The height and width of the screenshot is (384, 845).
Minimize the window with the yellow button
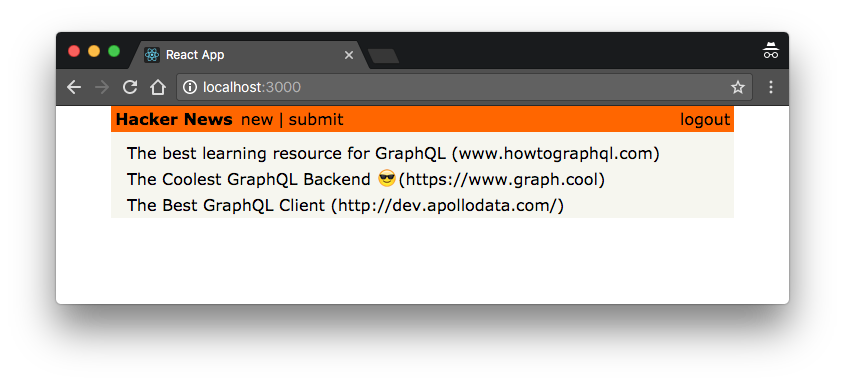pos(94,51)
